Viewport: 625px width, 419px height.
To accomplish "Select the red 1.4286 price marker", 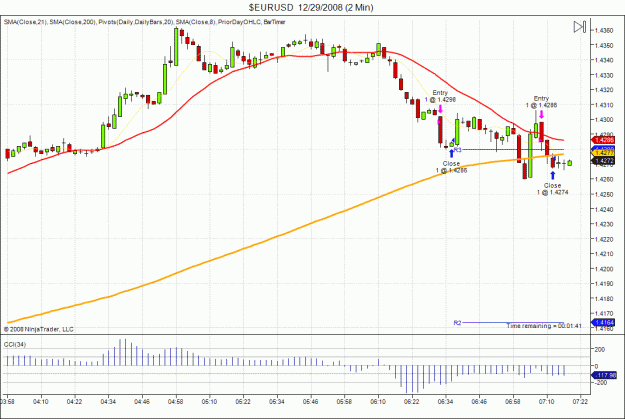I will (x=604, y=140).
